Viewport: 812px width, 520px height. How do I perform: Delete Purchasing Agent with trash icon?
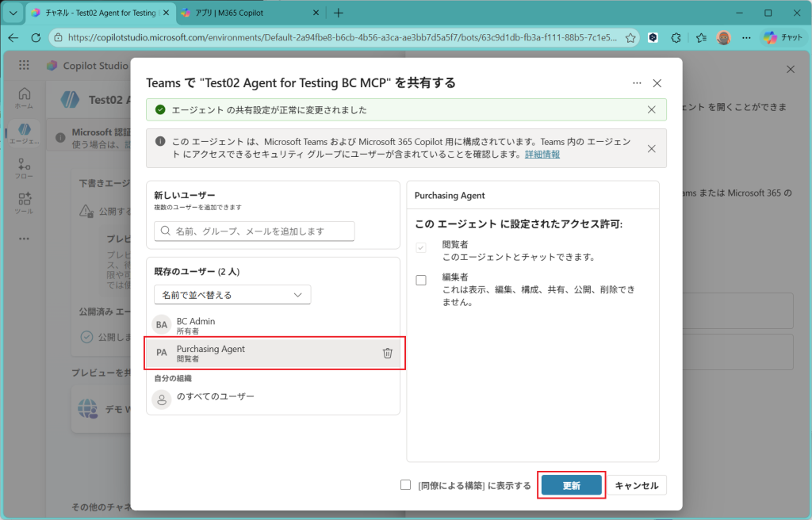click(387, 354)
